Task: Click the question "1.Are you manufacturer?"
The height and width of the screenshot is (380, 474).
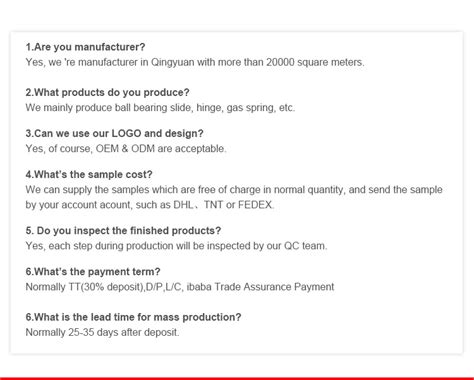Action: (85, 47)
